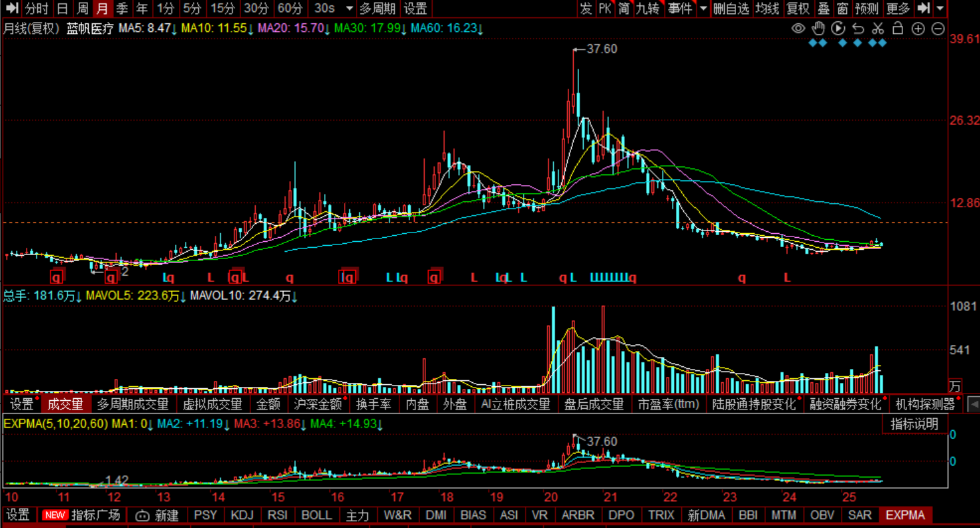Toggle the 复权 adjustment option
Viewport: 980px width, 528px height.
[798, 9]
